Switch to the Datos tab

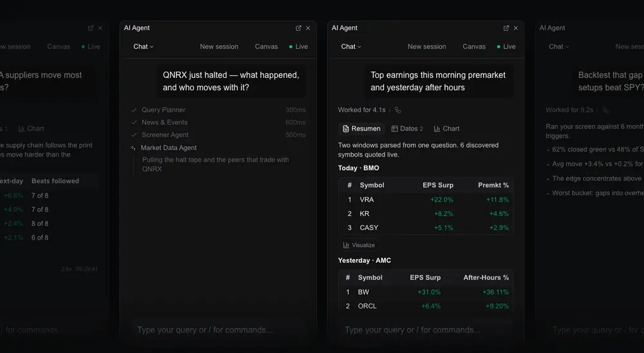(x=407, y=129)
